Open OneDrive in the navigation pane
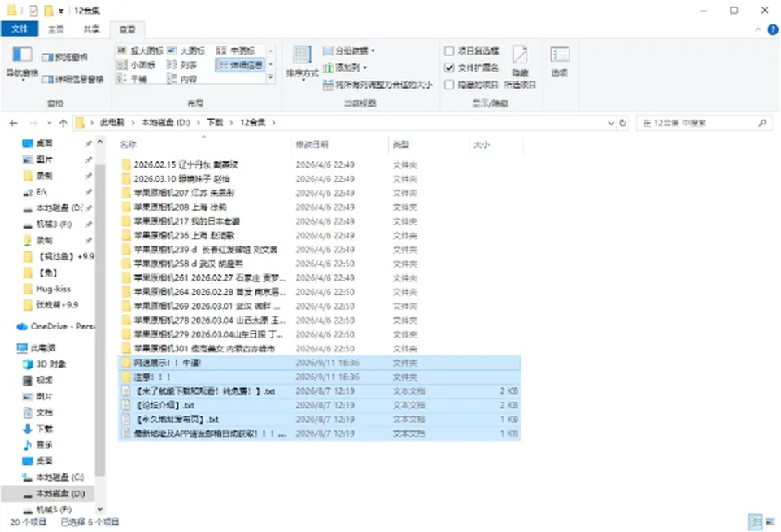Screen dimensions: 781x532 55,326
